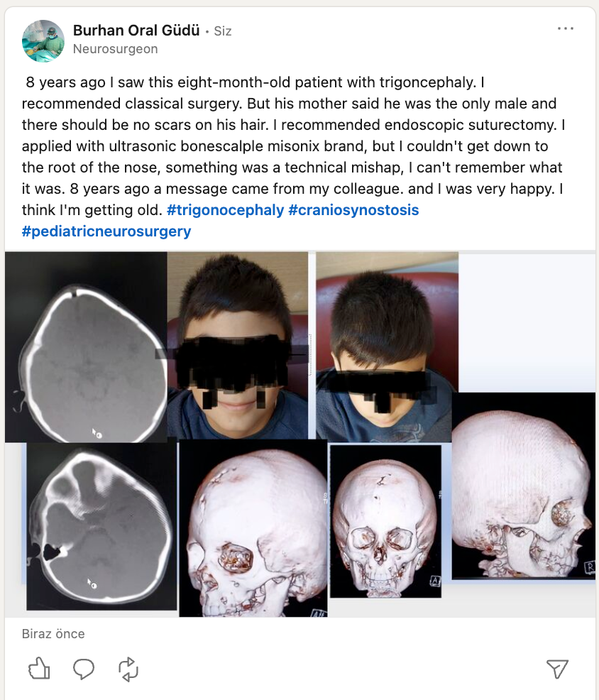
Task: View the oblique 3D skull reconstruction
Action: [253, 529]
